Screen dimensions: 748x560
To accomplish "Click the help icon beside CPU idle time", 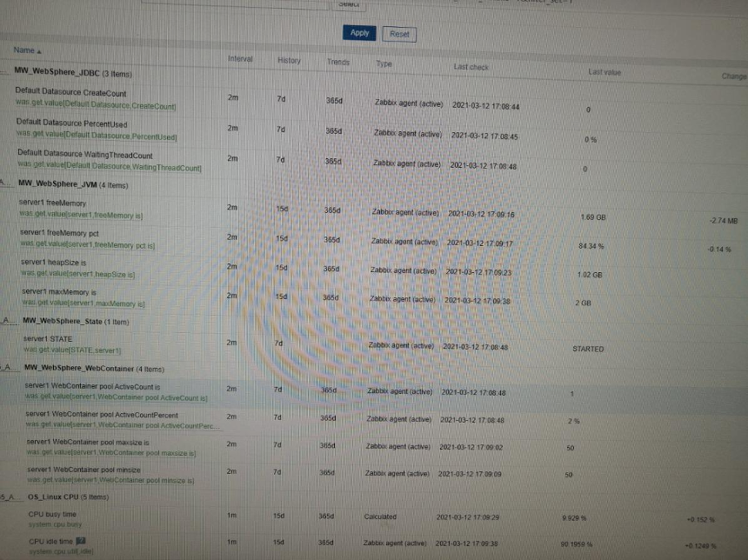I will pos(81,541).
